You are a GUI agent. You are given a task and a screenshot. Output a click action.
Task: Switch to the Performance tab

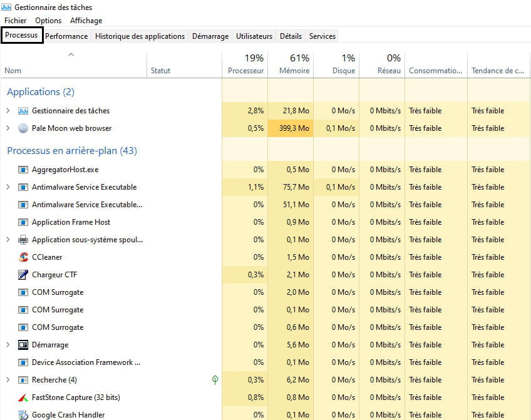66,36
